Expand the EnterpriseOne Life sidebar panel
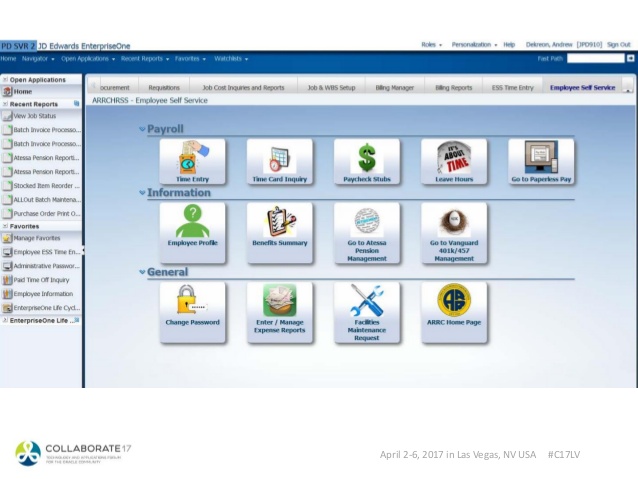This screenshot has width=638, height=479. pyautogui.click(x=5, y=320)
